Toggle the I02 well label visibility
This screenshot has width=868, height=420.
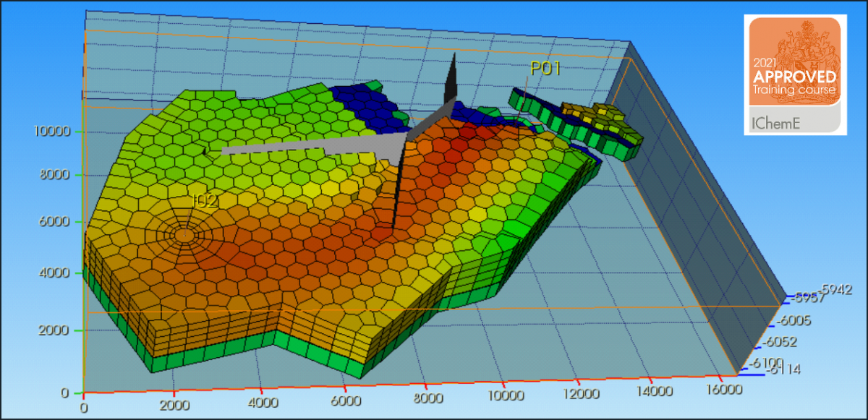tap(205, 200)
